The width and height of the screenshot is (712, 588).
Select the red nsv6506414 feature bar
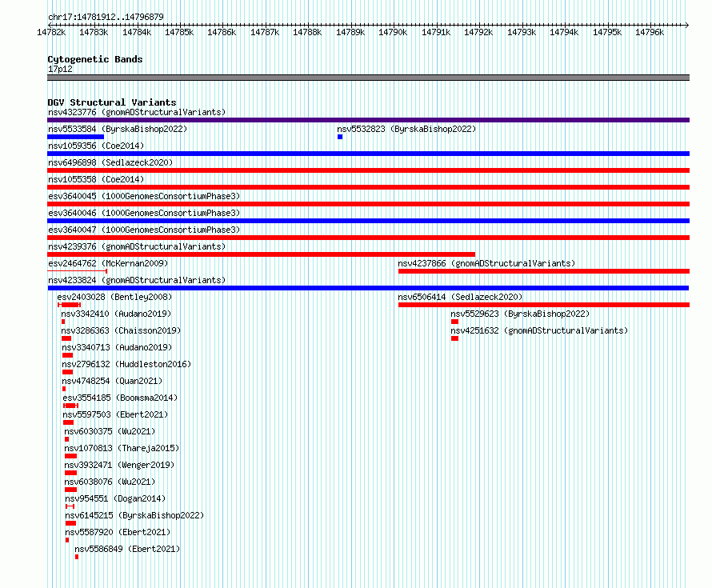click(543, 305)
